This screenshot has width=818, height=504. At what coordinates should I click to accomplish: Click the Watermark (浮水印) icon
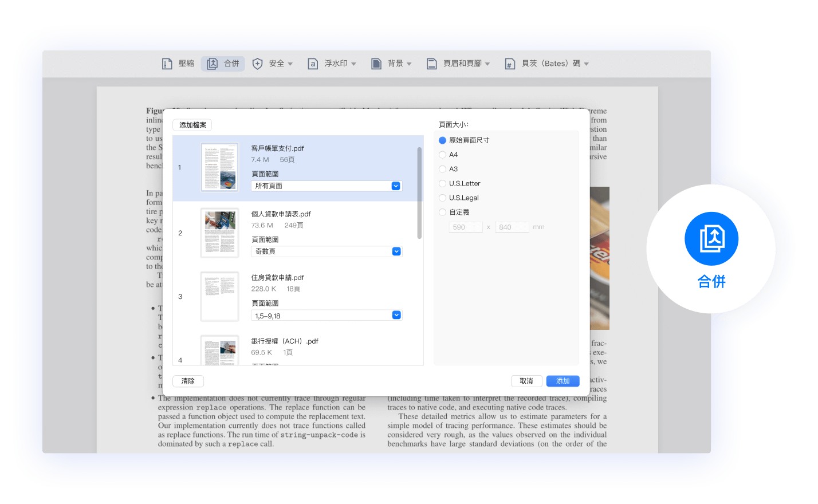313,64
